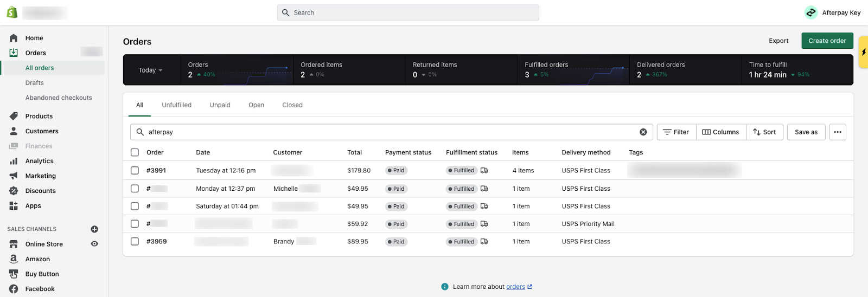The image size is (868, 297).
Task: Switch to the Closed tab
Action: tap(292, 105)
